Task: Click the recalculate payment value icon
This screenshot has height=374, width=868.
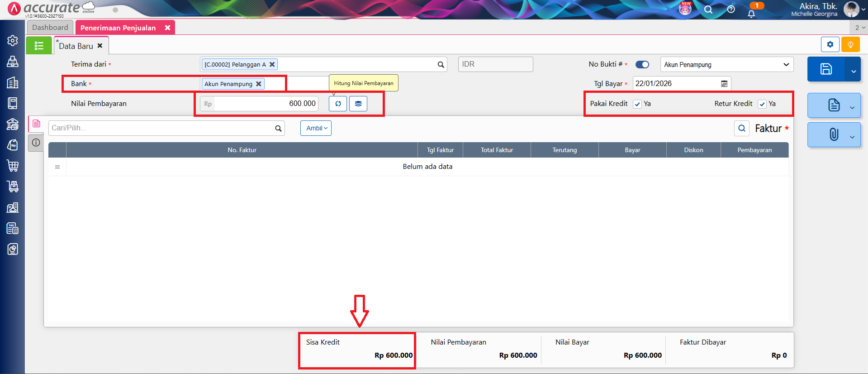Action: pyautogui.click(x=338, y=104)
